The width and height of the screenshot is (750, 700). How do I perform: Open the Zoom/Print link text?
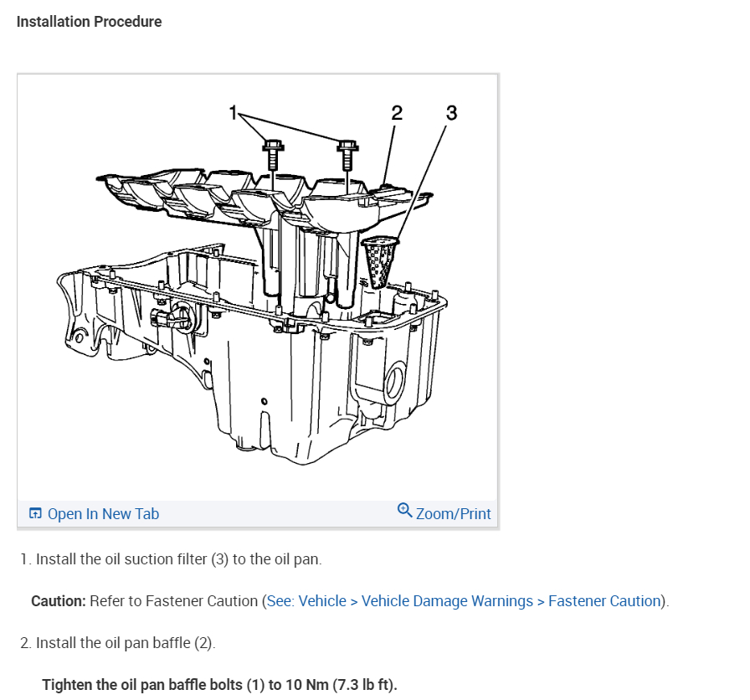pos(453,513)
